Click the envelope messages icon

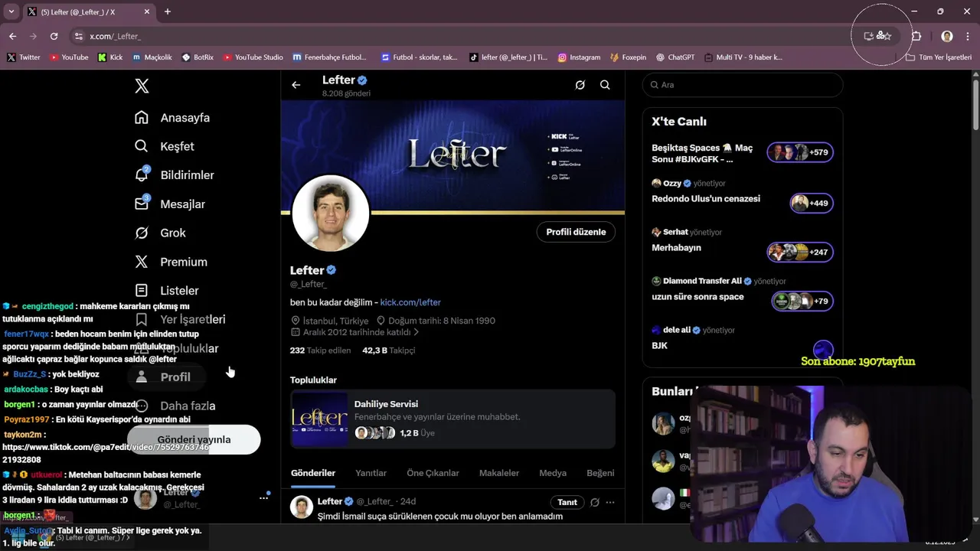coord(142,204)
